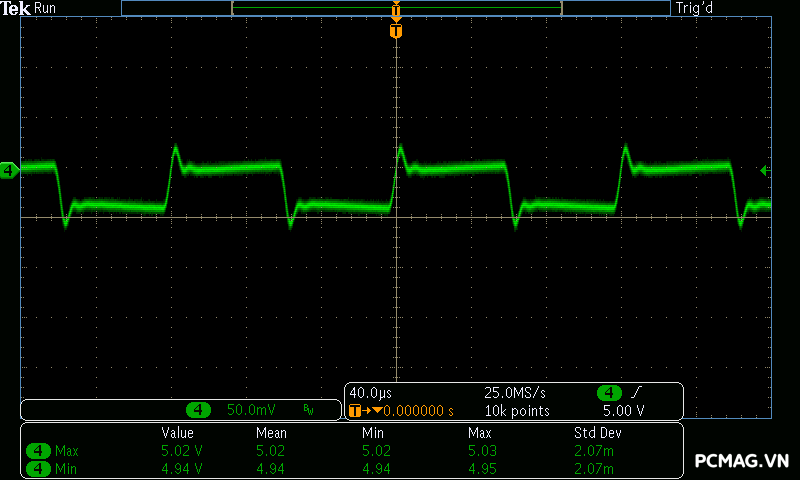This screenshot has height=480, width=800.
Task: Click the orange trigger position T marker
Action: click(396, 32)
